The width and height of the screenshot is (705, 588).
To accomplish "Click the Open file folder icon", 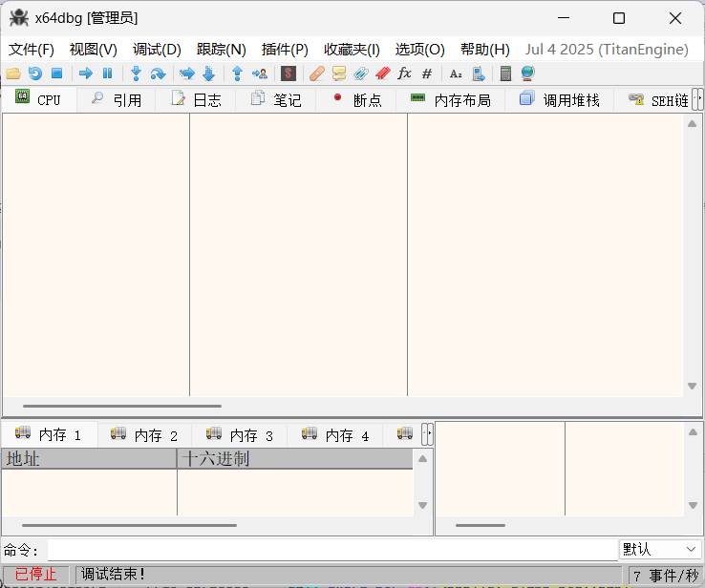I will tap(13, 73).
